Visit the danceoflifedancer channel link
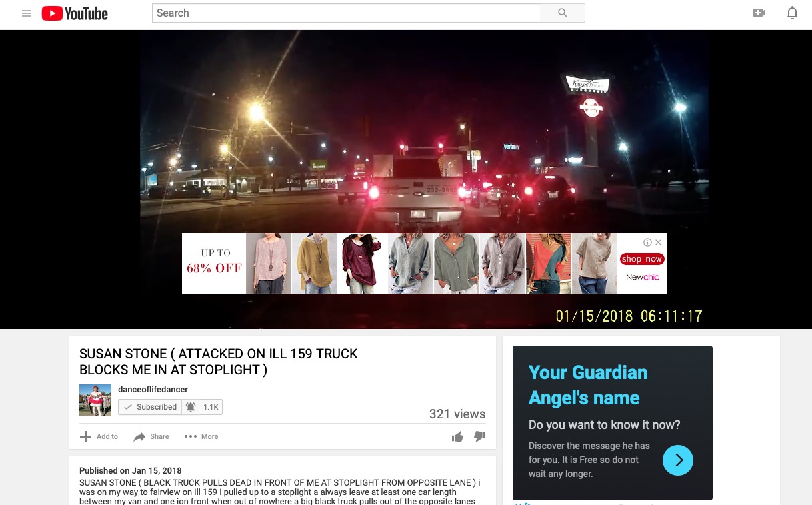The height and width of the screenshot is (505, 812). (x=153, y=390)
